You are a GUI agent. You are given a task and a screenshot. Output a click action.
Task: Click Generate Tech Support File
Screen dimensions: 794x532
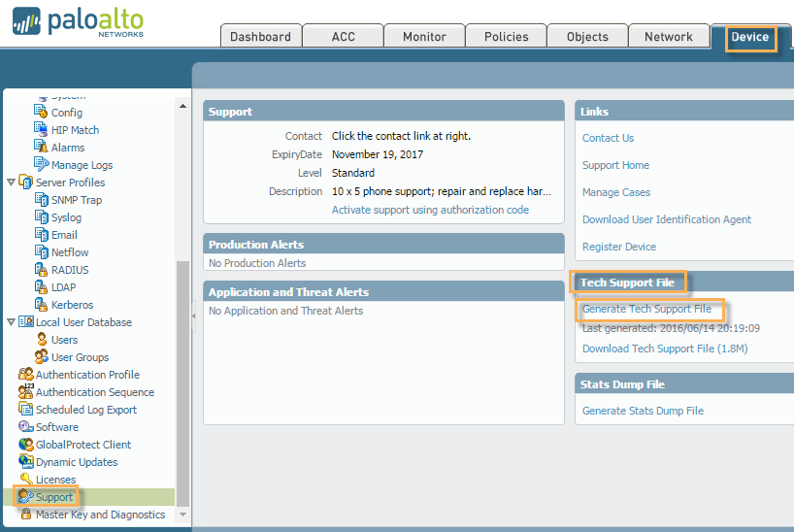646,309
